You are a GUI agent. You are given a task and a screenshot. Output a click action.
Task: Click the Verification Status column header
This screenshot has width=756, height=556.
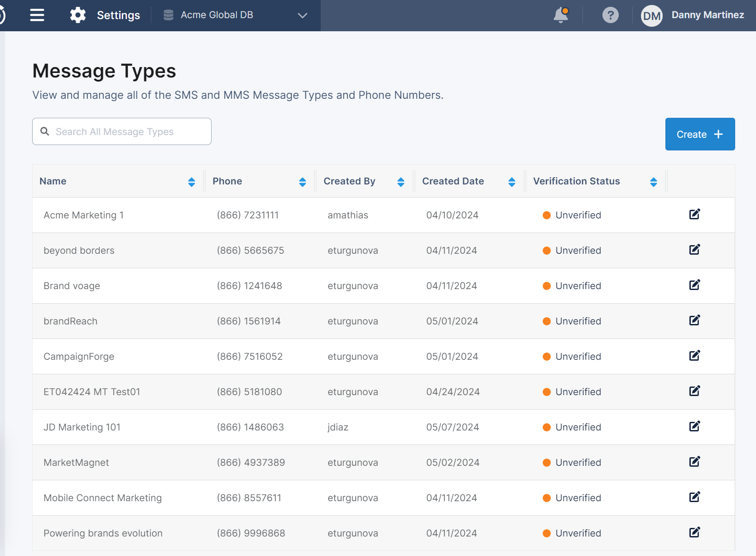[x=576, y=181]
